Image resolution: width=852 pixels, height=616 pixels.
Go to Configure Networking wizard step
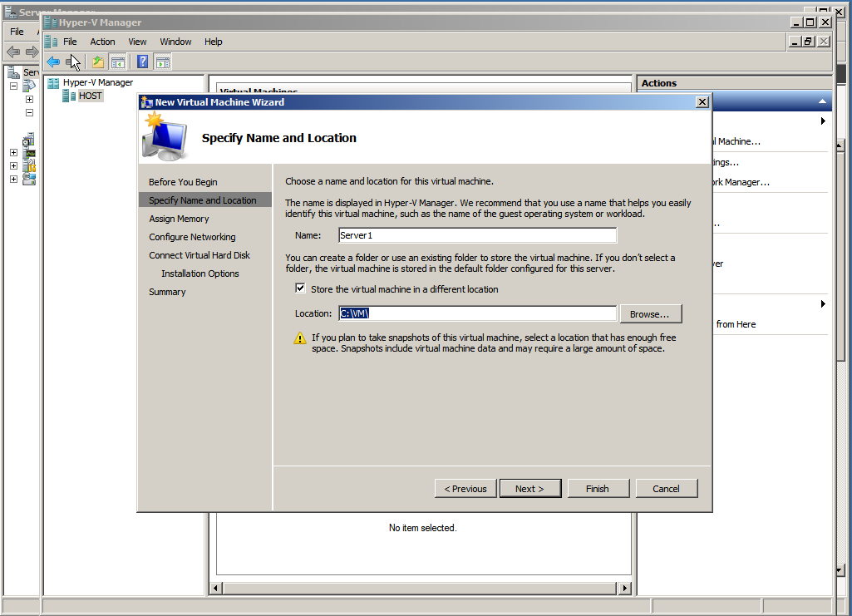[192, 237]
